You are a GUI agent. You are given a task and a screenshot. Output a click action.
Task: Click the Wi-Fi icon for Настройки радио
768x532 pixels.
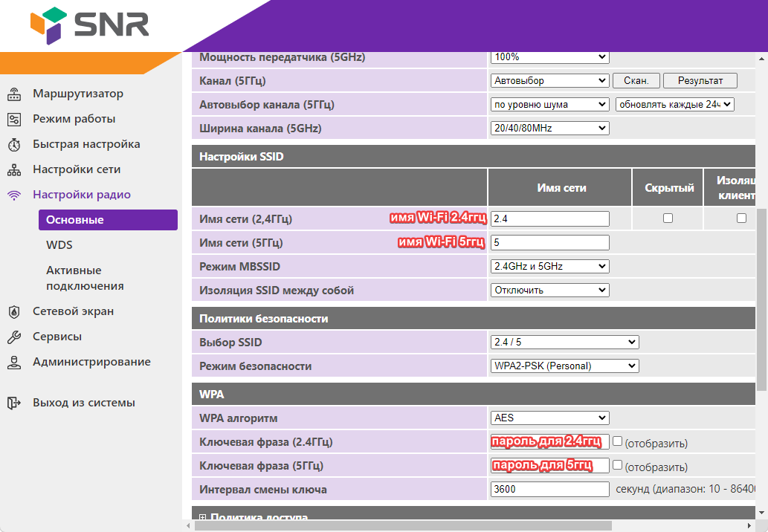(14, 195)
